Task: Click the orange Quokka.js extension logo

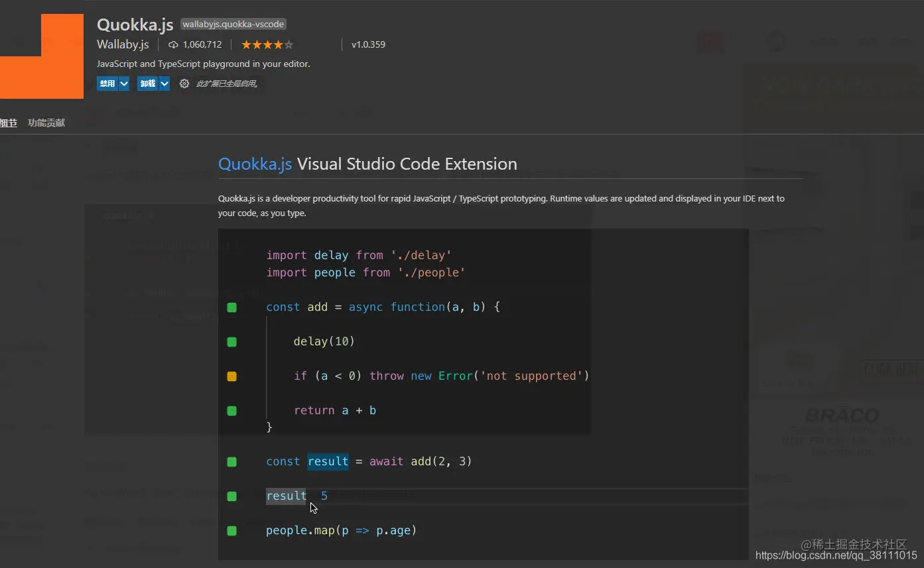Action: (x=42, y=56)
